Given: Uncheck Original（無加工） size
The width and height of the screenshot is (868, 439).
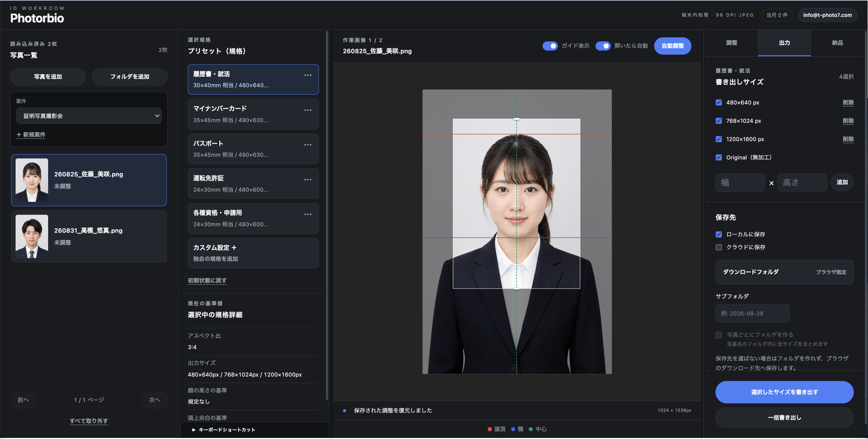Looking at the screenshot, I should pos(719,157).
